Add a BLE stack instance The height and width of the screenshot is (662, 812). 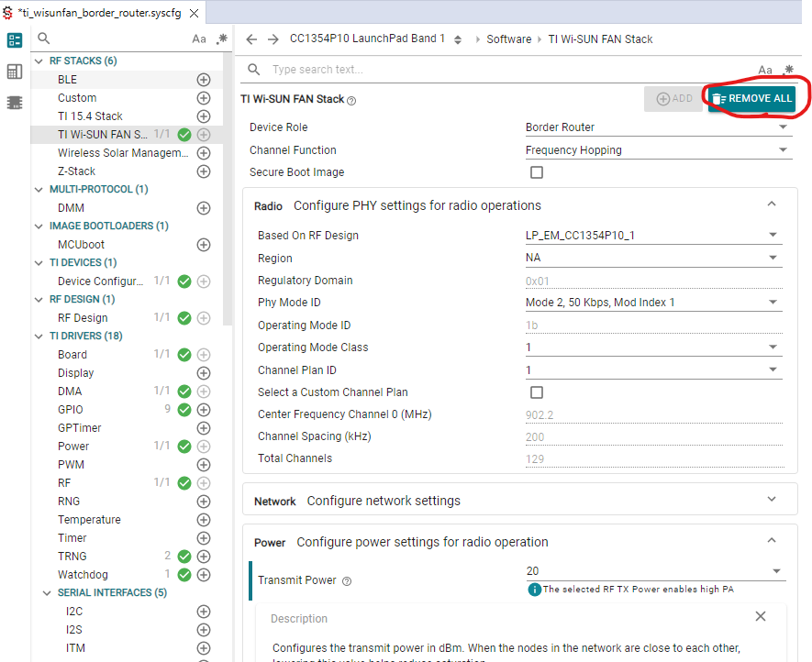pyautogui.click(x=204, y=80)
